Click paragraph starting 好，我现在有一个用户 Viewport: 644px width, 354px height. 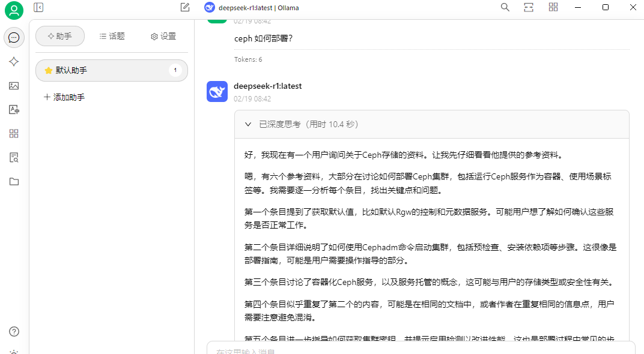click(x=403, y=155)
